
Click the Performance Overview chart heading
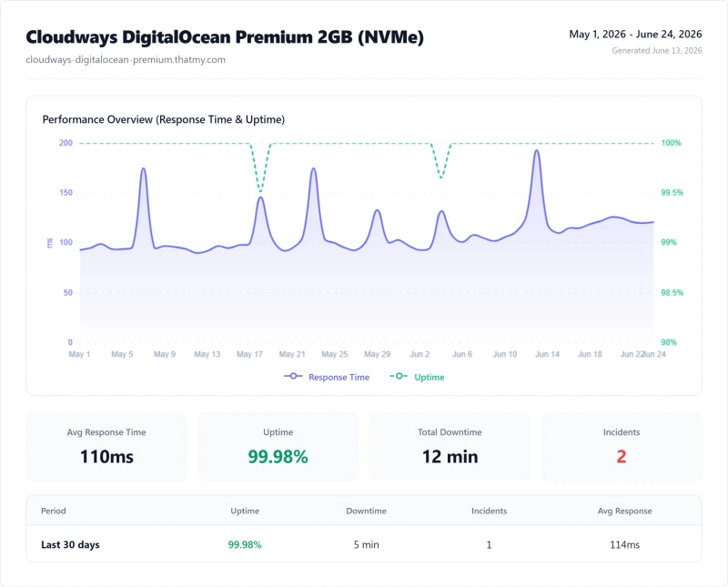coord(164,119)
